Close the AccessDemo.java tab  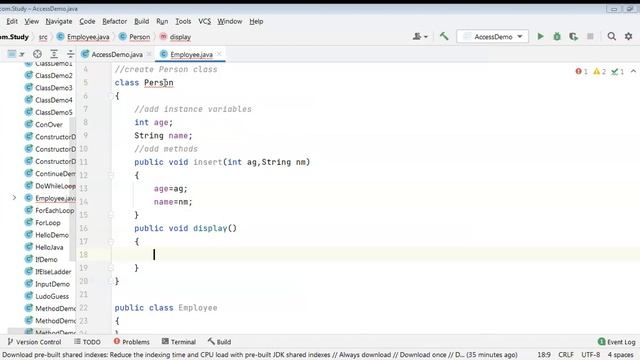click(x=149, y=54)
